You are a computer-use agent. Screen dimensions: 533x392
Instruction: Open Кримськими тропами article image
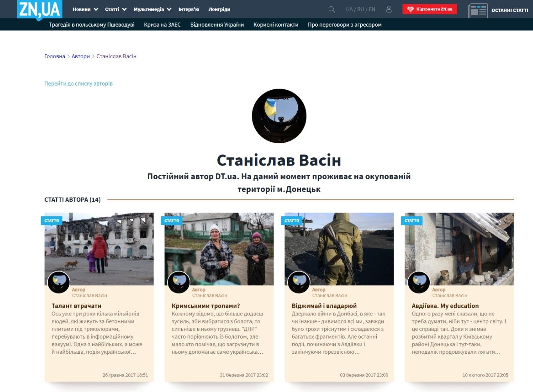[x=219, y=249]
